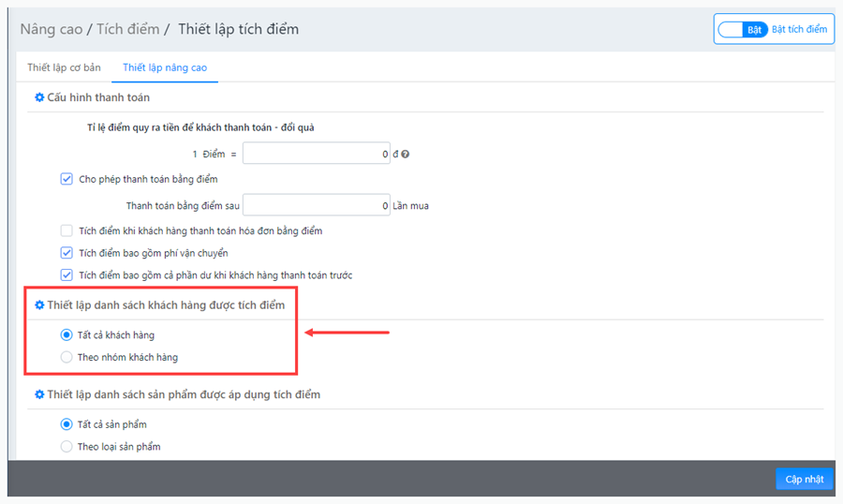843x504 pixels.
Task: Focus the 1 Điểm value input field
Action: tap(317, 154)
